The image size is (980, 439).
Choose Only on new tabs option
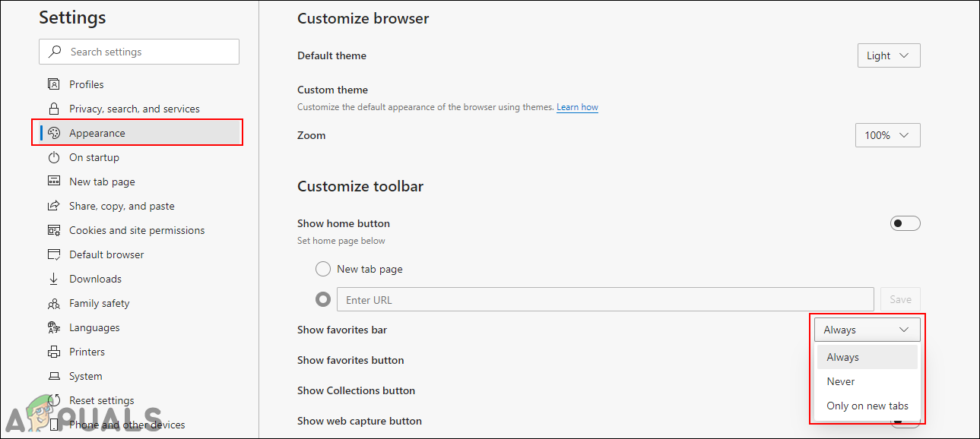[867, 406]
